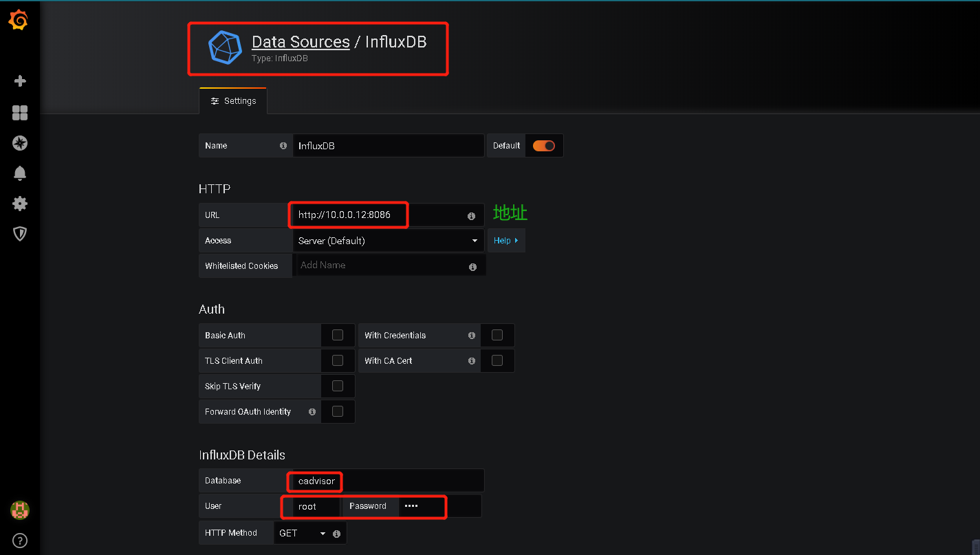
Task: Click the Forward OAuth Identity info icon
Action: [312, 412]
